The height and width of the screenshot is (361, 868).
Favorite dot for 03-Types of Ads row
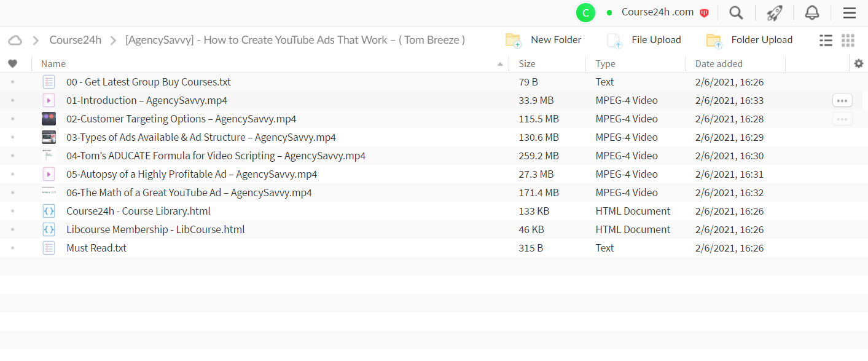pyautogui.click(x=12, y=137)
